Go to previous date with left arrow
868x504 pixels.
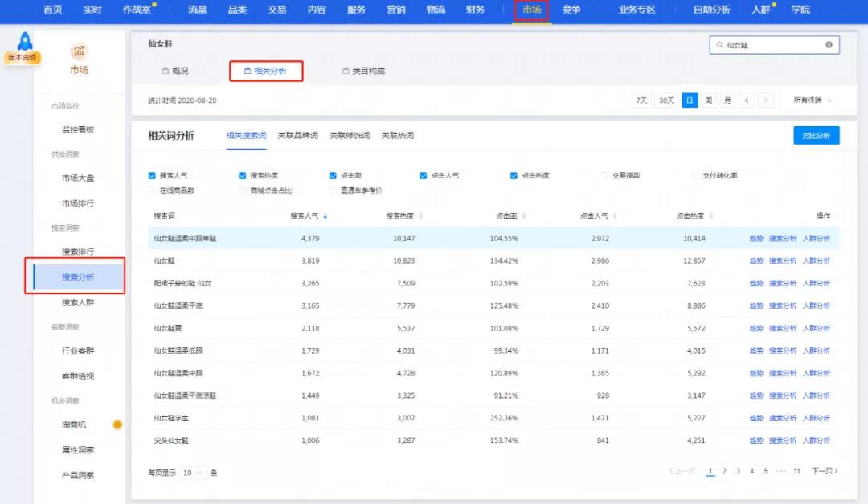pyautogui.click(x=747, y=100)
